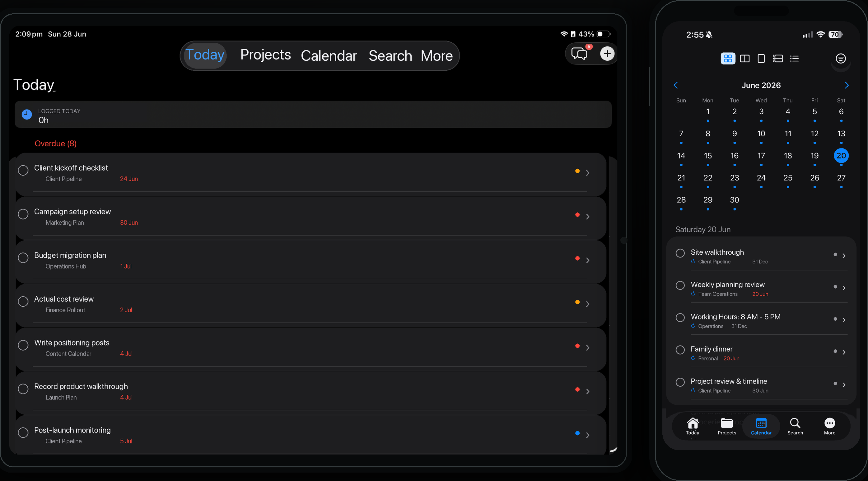868x481 pixels.
Task: Switch to the single-day view icon
Action: click(x=761, y=58)
